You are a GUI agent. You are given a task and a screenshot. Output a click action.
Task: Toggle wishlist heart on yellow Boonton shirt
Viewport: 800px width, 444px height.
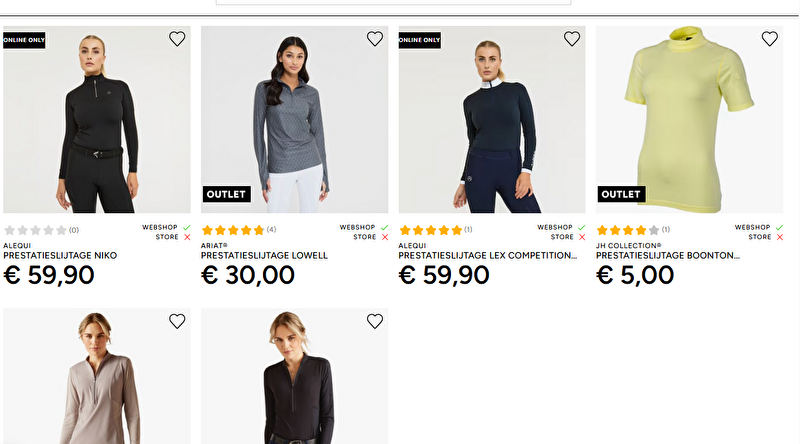click(x=769, y=39)
